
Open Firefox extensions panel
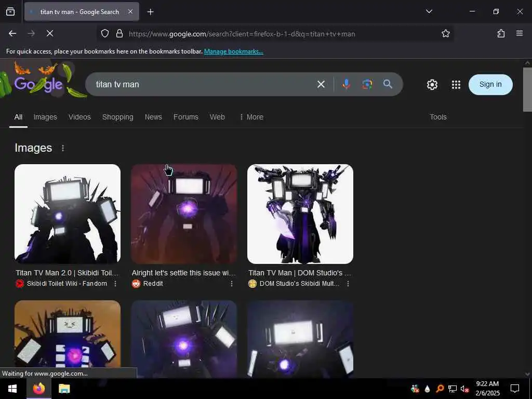pyautogui.click(x=501, y=33)
